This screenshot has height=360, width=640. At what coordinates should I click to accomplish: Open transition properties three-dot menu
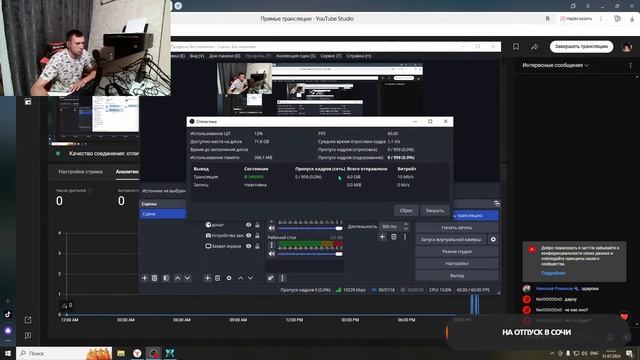pyautogui.click(x=404, y=237)
